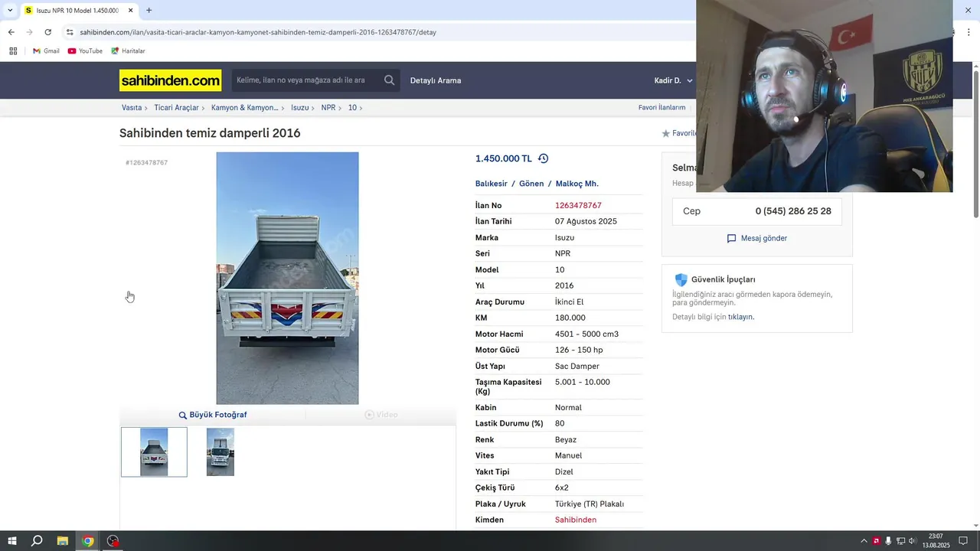Open the Chrome apps grid icon

coord(13,51)
